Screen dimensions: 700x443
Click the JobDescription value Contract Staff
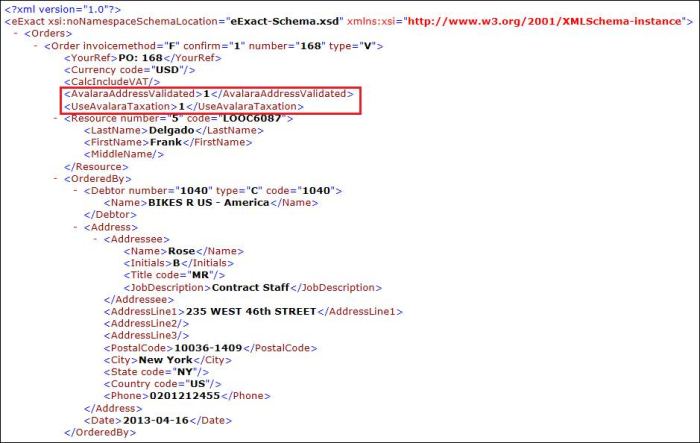pos(250,288)
